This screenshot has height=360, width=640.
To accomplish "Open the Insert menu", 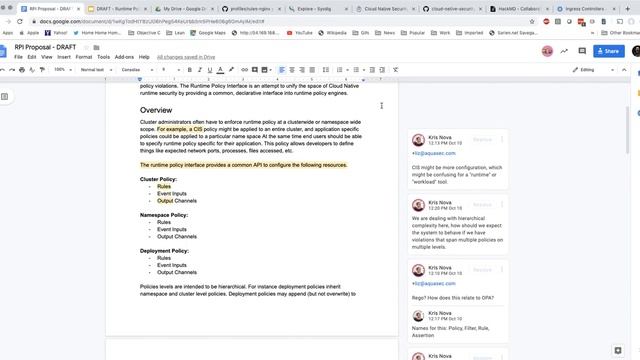I will tap(64, 57).
